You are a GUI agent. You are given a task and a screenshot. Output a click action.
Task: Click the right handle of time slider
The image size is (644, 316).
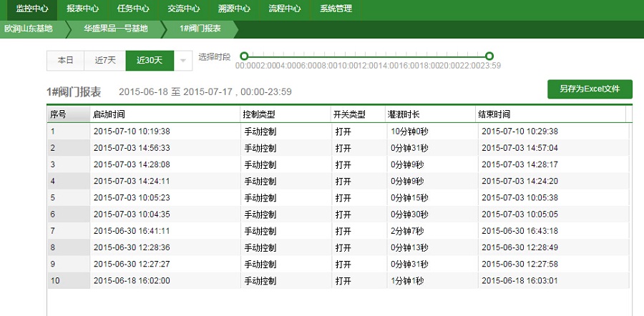click(x=489, y=56)
